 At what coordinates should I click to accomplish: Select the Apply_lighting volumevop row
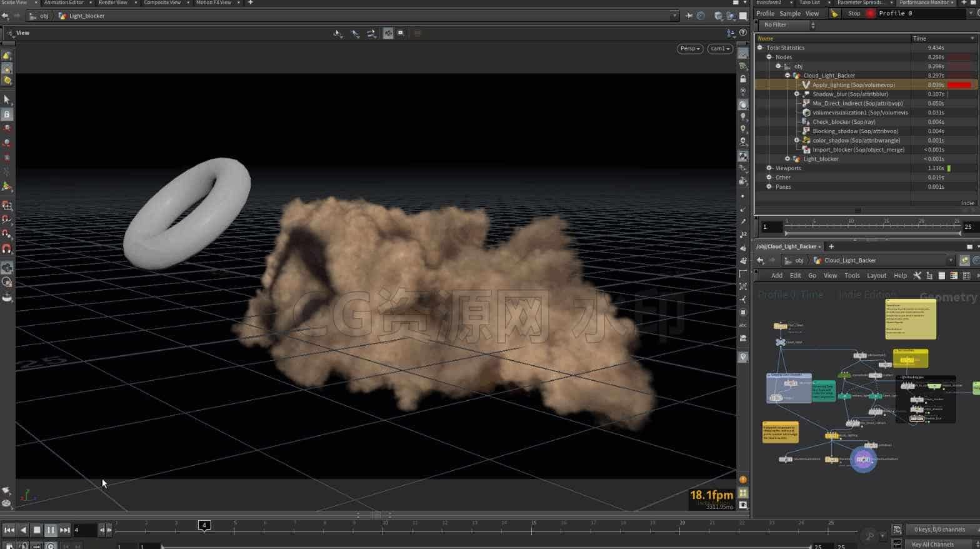(866, 85)
